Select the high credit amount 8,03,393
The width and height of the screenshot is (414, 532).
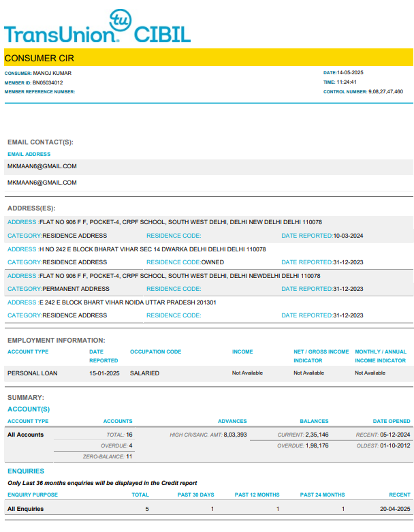pos(235,434)
